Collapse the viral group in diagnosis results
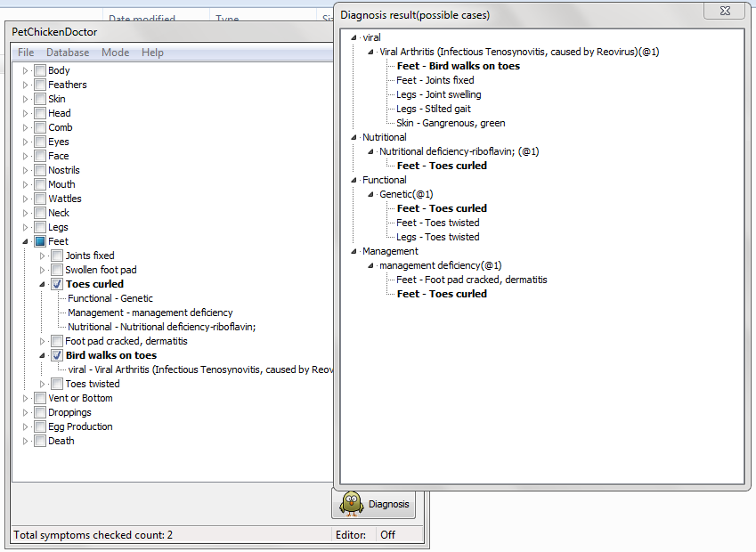 click(354, 37)
